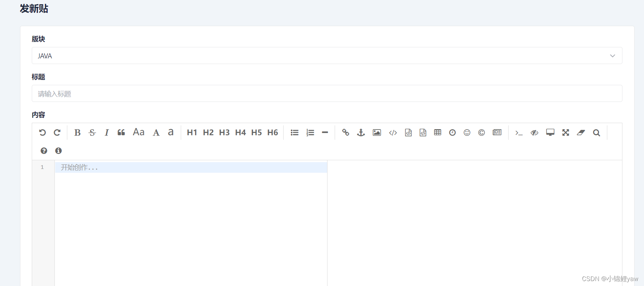
Task: Insert inline code with the </> icon
Action: point(393,133)
